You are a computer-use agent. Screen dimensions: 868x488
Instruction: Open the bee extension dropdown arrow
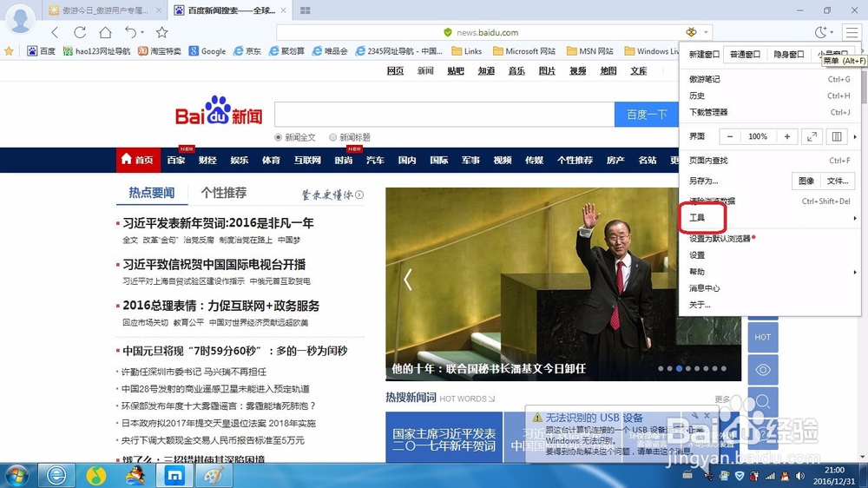[706, 33]
